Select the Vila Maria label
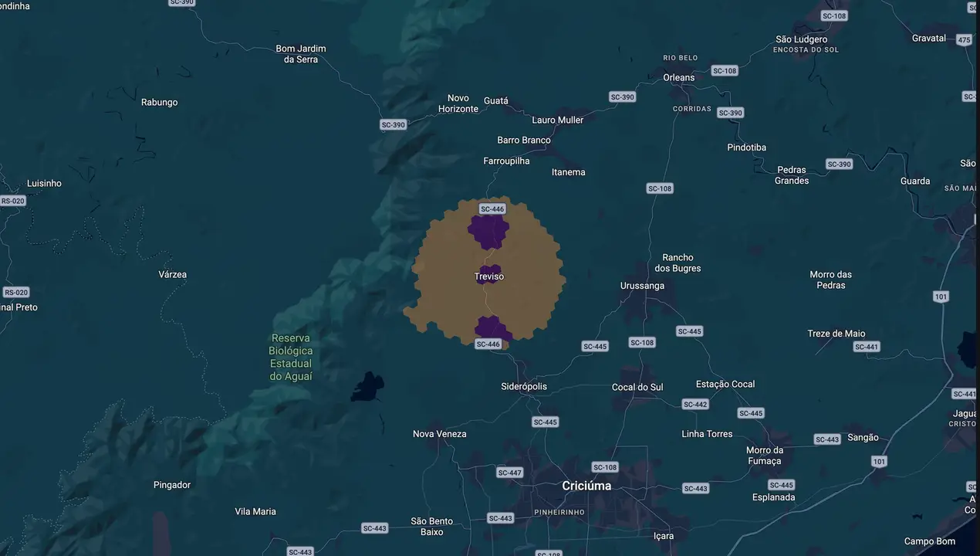This screenshot has width=980, height=556. [255, 511]
